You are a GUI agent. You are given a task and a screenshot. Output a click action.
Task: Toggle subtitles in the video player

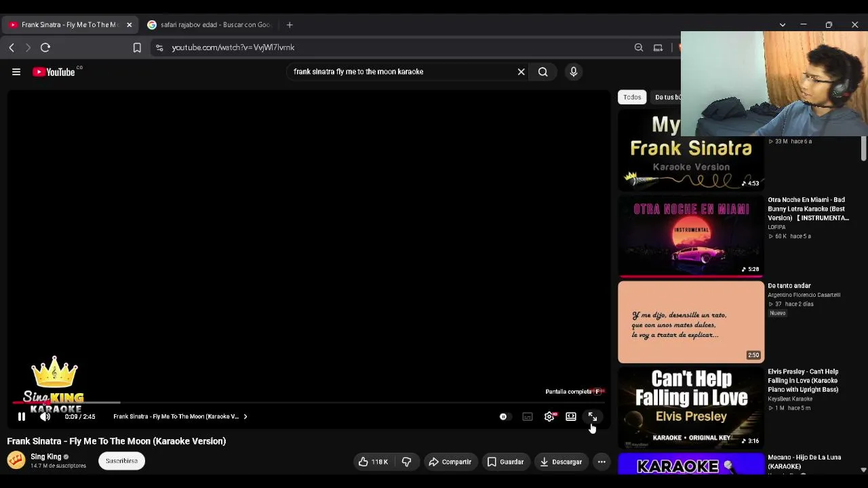[x=528, y=417]
